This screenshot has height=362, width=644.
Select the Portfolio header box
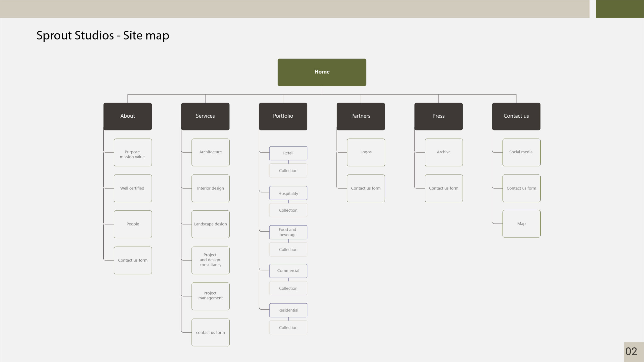coord(283,116)
